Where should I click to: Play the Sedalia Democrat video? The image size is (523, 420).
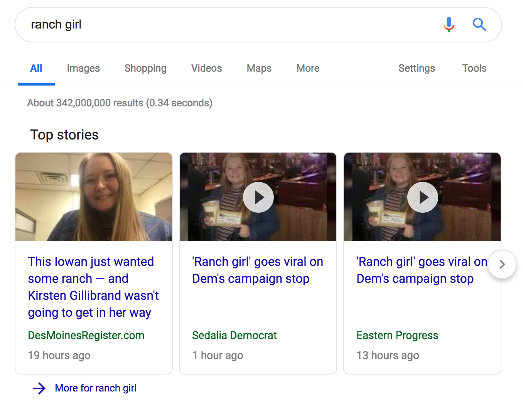tap(258, 197)
